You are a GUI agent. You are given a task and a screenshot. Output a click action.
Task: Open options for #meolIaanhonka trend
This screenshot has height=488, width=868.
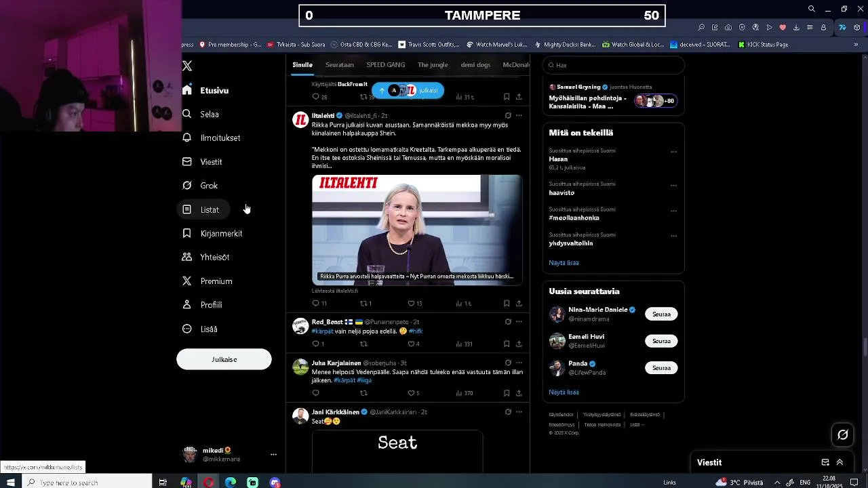[673, 211]
